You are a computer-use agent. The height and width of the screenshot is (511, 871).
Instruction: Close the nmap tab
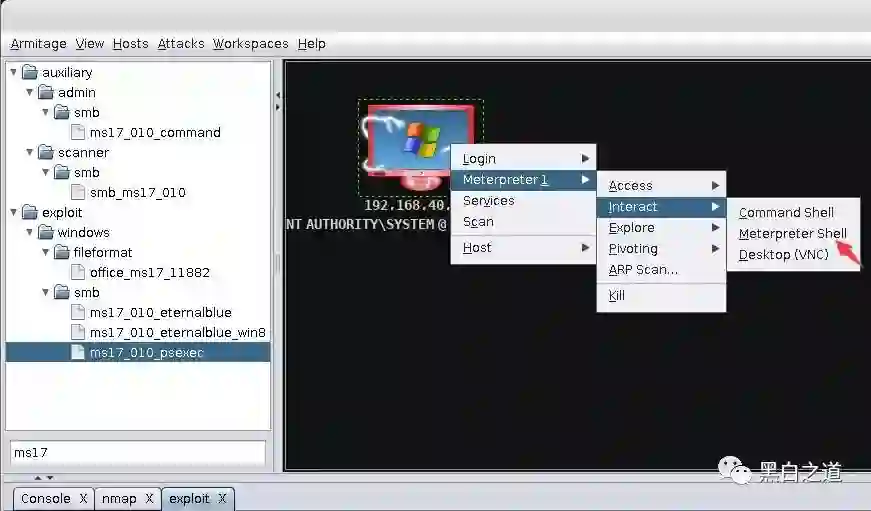[149, 499]
